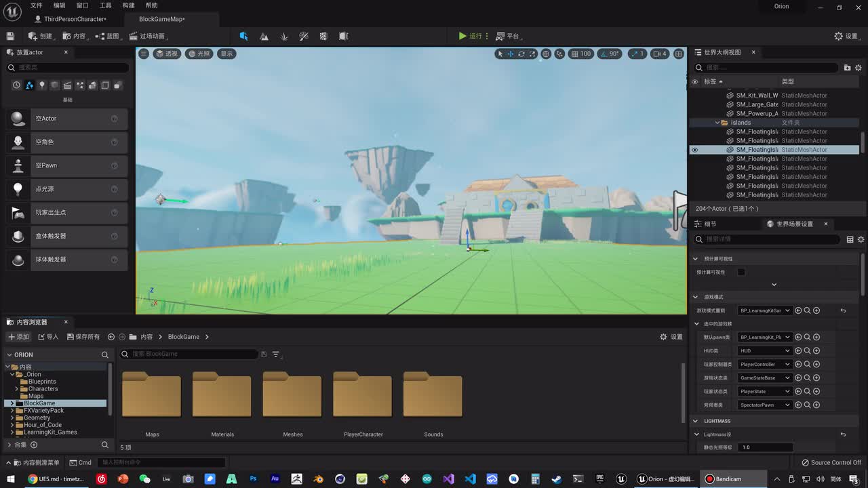Switch to landscape mode icon
The height and width of the screenshot is (488, 868).
tap(264, 36)
